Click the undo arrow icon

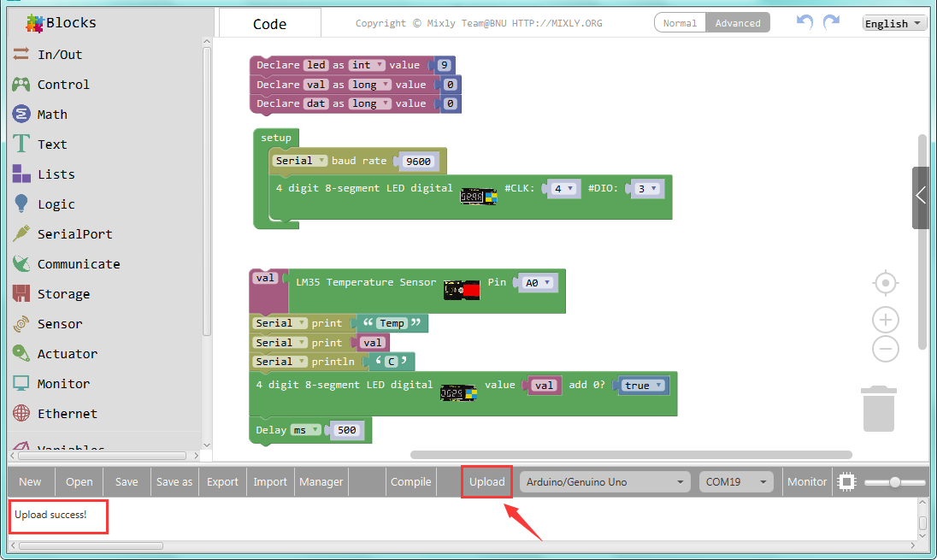click(x=804, y=22)
